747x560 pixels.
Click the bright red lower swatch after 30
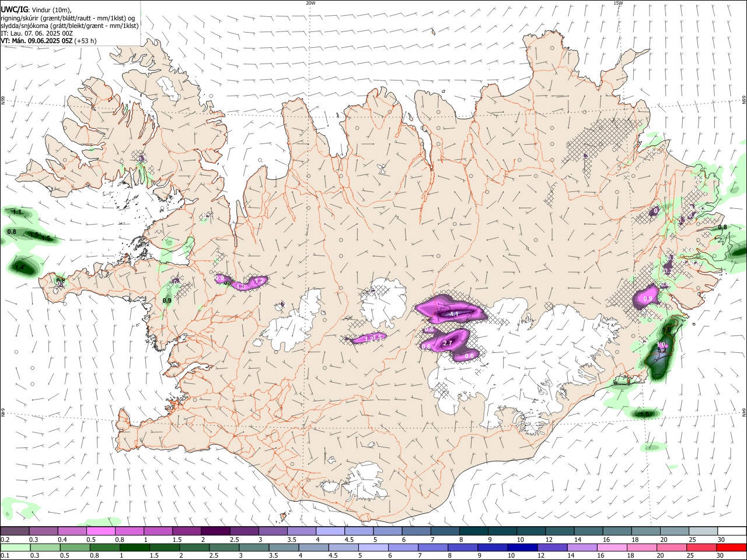(x=731, y=547)
